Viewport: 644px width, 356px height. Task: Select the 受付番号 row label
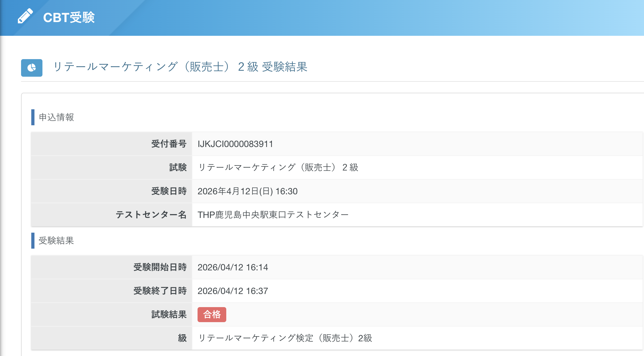click(x=170, y=144)
